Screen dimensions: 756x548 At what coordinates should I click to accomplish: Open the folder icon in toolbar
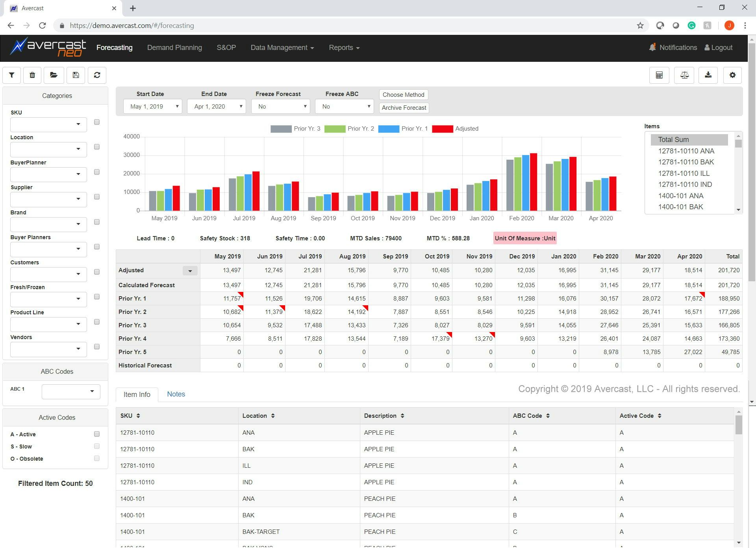(x=54, y=75)
